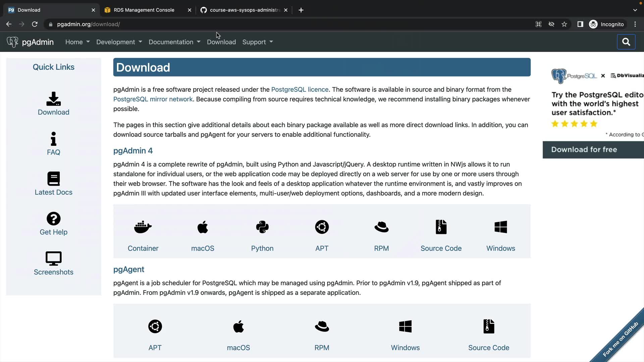Switch to the RDS Management Console tab
The height and width of the screenshot is (362, 644).
point(144,10)
